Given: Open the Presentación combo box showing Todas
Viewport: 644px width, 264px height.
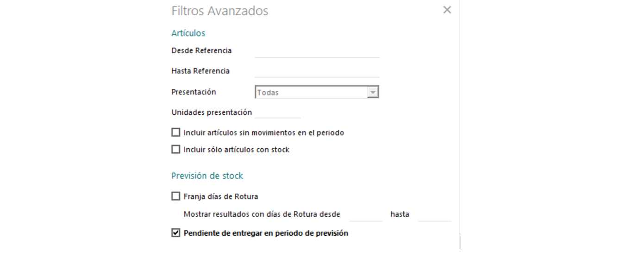Looking at the screenshot, I should pyautogui.click(x=311, y=92).
